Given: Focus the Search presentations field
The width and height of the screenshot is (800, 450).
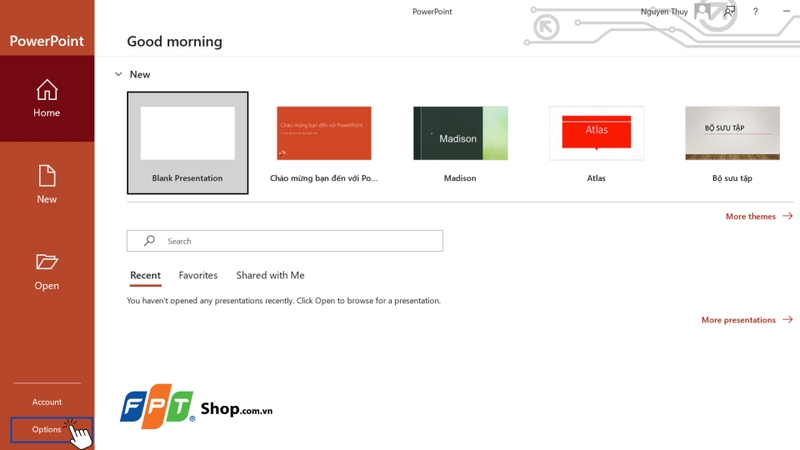Looking at the screenshot, I should point(285,241).
